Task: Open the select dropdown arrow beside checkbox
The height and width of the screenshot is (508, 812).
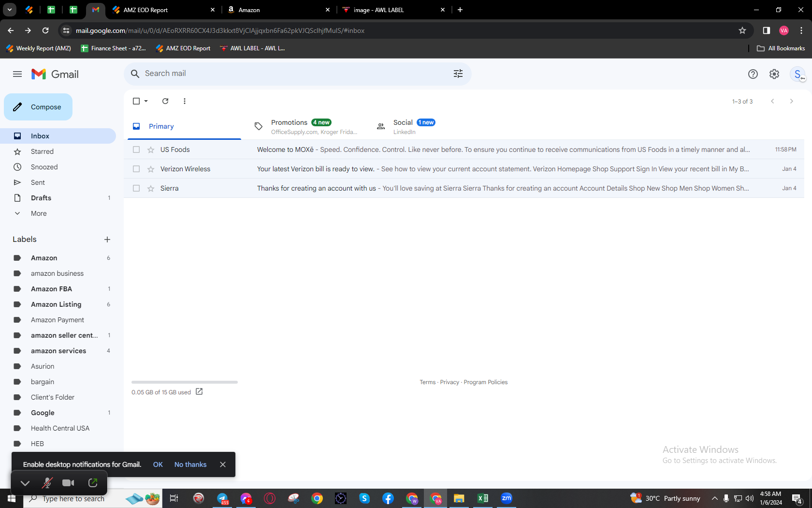Action: (146, 101)
